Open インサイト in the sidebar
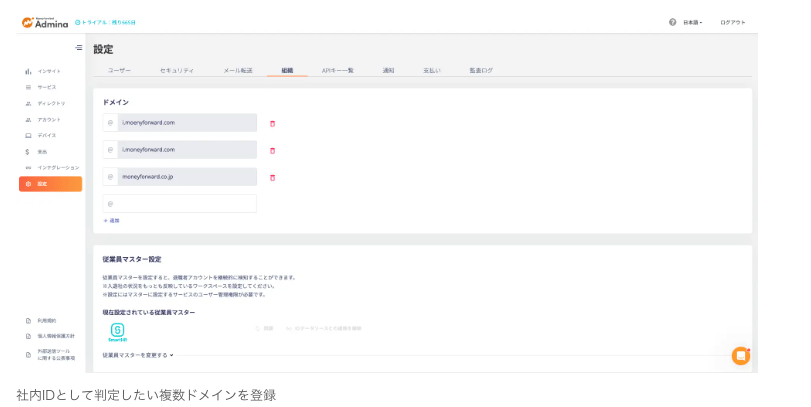This screenshot has height=407, width=811. click(43, 71)
